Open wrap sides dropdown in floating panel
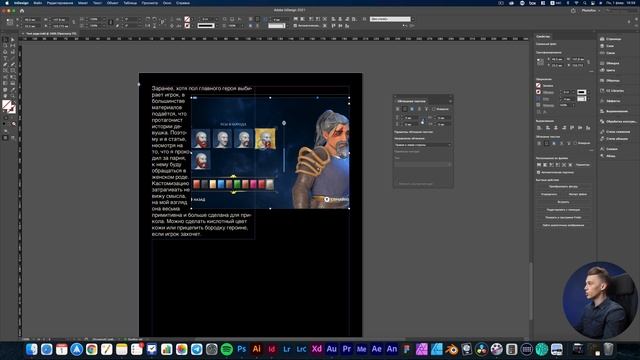This screenshot has width=640, height=360. [x=423, y=145]
